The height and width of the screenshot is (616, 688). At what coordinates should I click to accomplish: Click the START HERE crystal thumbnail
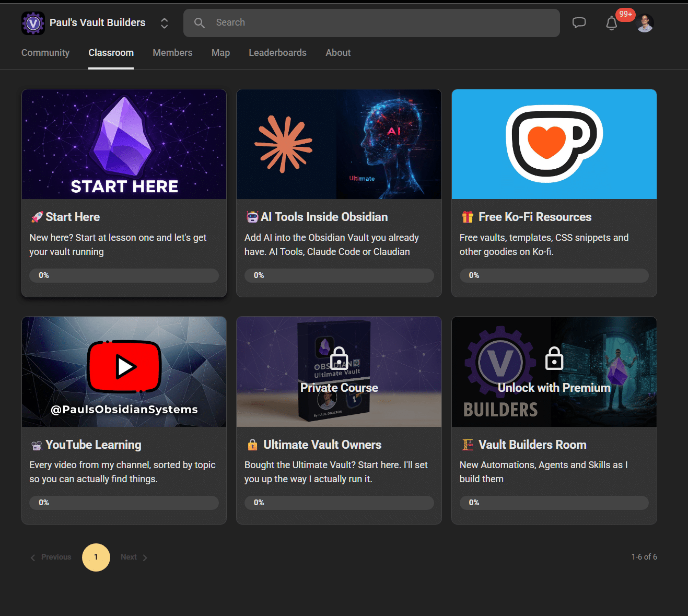pyautogui.click(x=124, y=144)
